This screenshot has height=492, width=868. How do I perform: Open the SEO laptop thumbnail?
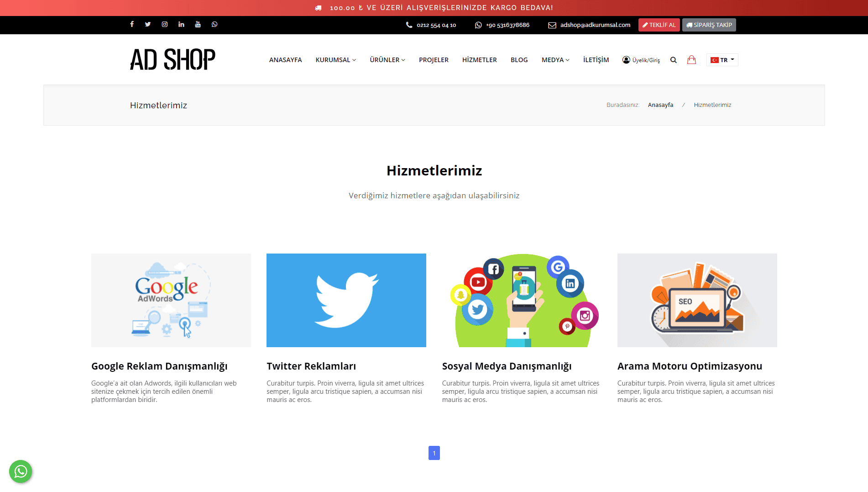coord(697,300)
